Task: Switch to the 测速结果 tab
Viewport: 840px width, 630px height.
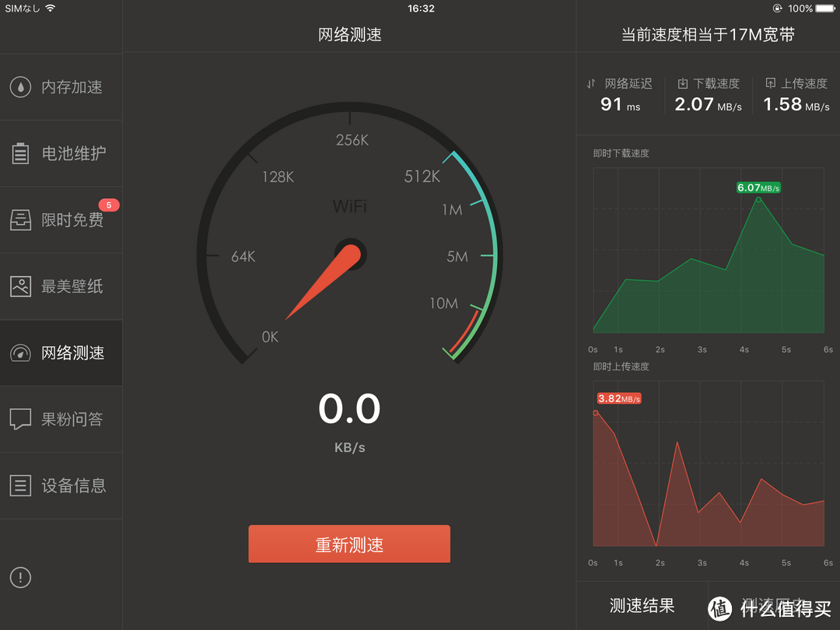Action: [x=642, y=605]
